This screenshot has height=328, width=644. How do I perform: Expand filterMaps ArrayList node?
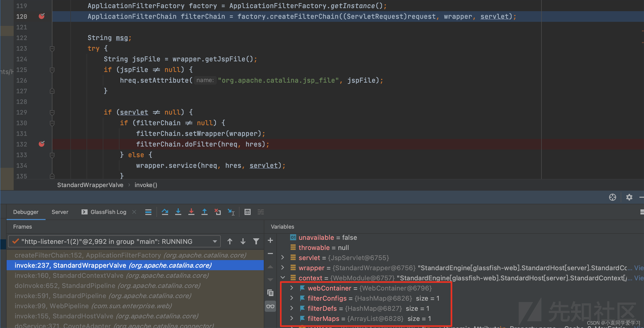tap(292, 318)
